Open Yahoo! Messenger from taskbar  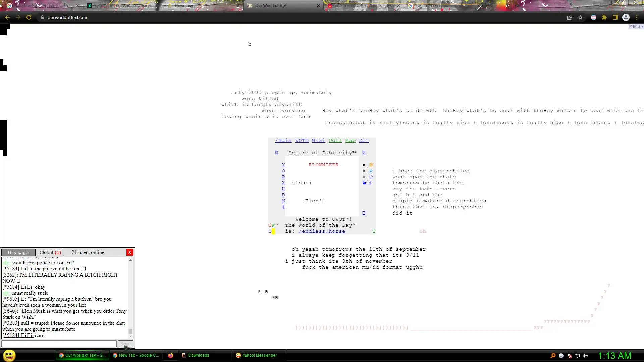257,355
